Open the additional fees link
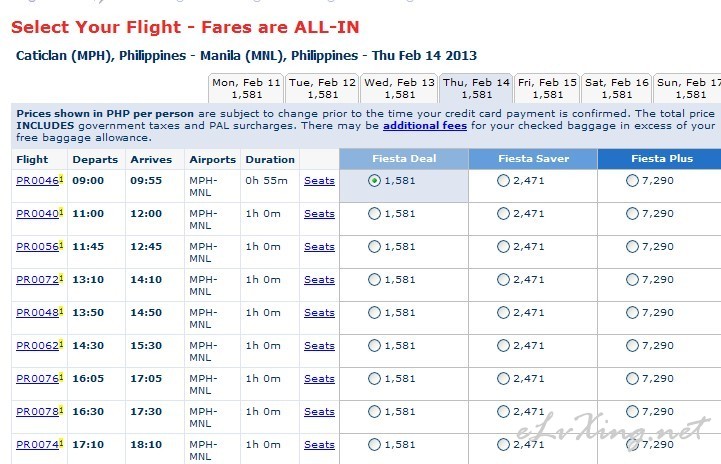The image size is (721, 464). click(x=425, y=126)
